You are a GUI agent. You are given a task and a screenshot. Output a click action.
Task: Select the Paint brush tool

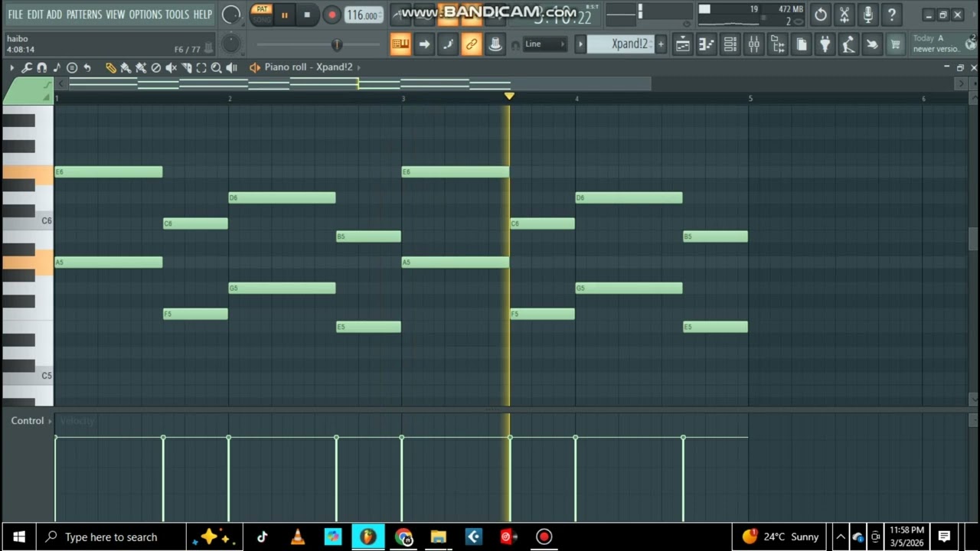(x=126, y=68)
